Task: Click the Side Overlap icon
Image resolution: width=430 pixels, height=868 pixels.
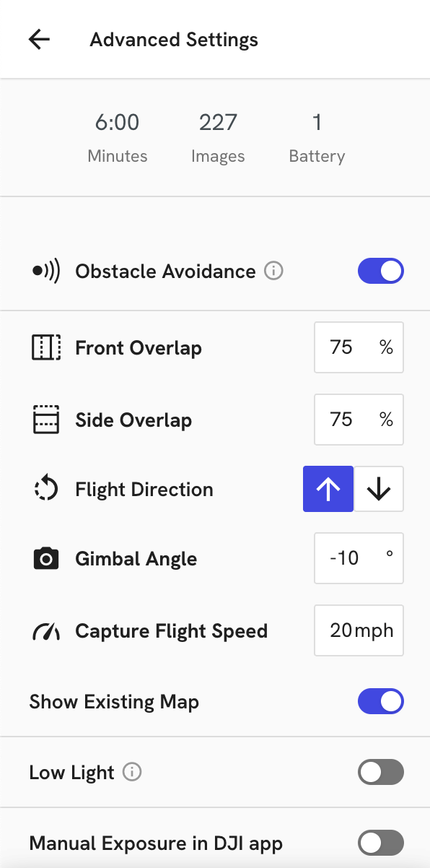Action: coord(47,420)
